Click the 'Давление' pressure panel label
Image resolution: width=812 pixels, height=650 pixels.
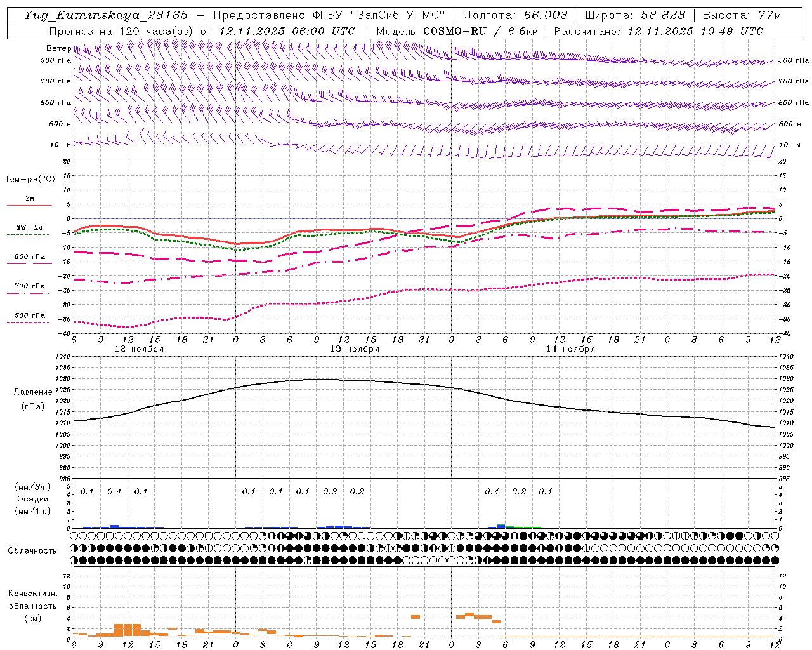pyautogui.click(x=33, y=392)
